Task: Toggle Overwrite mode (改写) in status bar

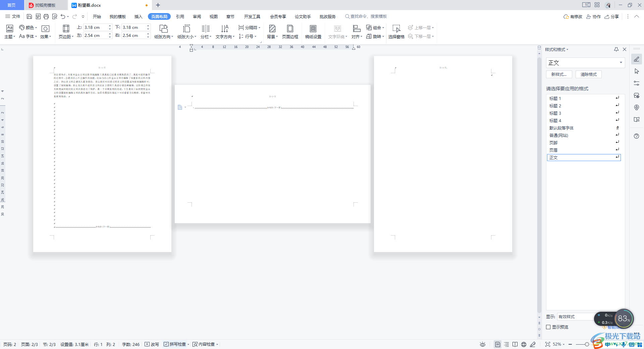Action: click(x=152, y=344)
